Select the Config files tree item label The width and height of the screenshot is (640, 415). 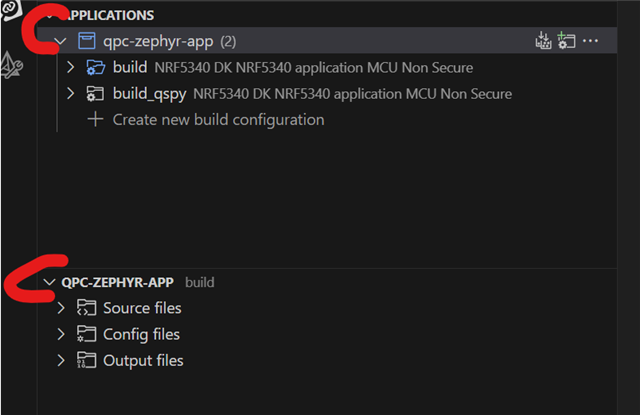click(141, 335)
